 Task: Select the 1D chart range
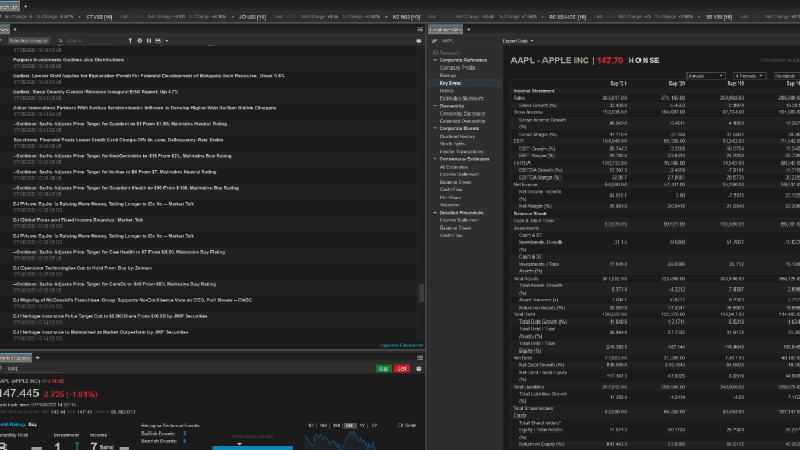[x=311, y=425]
